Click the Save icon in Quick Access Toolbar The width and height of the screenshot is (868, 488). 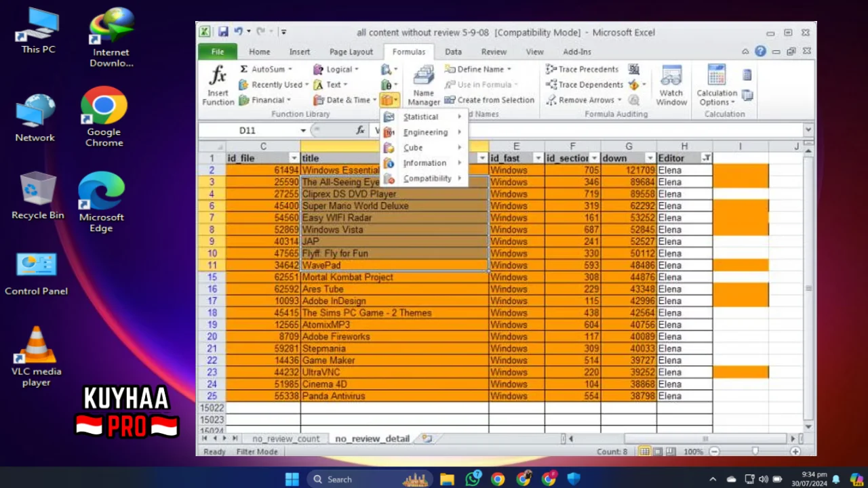[x=223, y=32]
